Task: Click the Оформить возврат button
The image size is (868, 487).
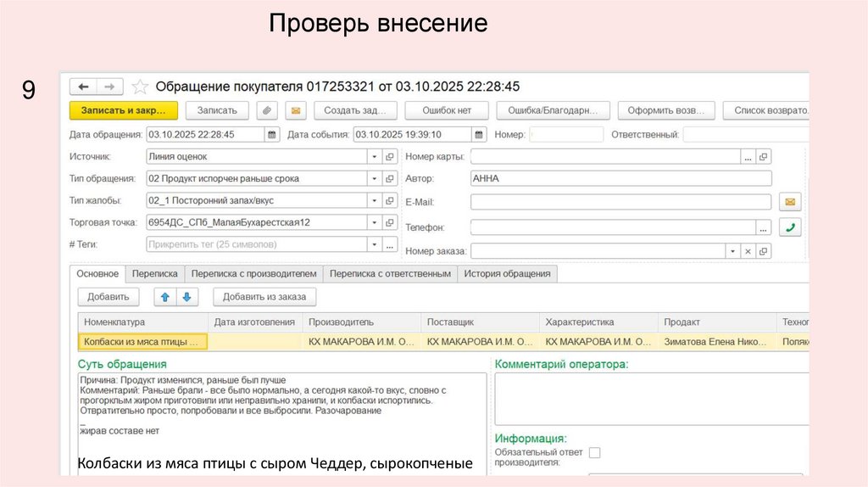Action: [666, 110]
